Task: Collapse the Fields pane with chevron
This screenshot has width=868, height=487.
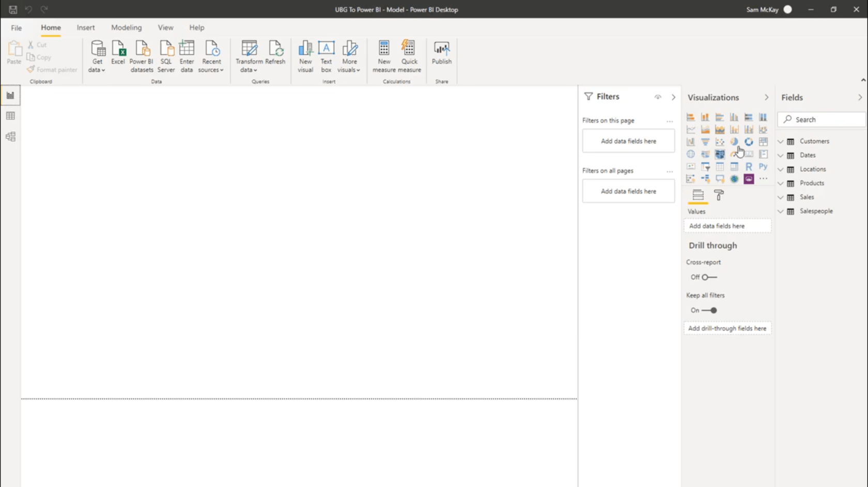Action: (x=860, y=97)
